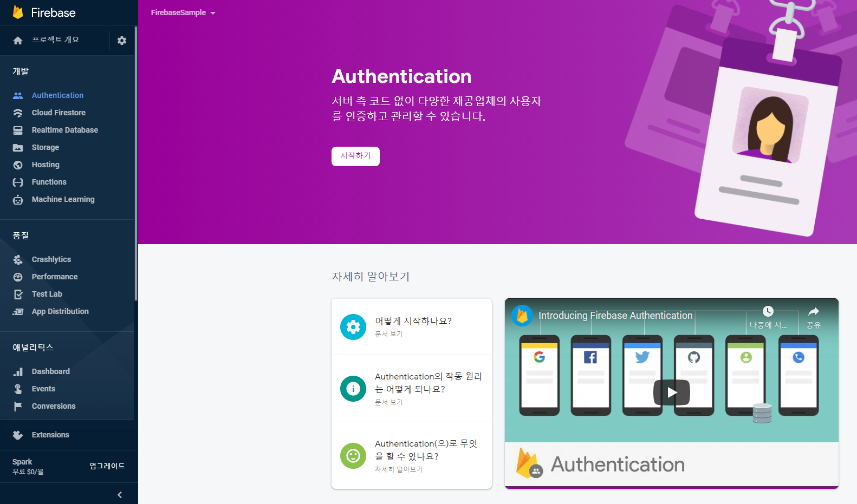Click the Hosting globe icon
Screen dimensions: 857x504
(x=18, y=165)
